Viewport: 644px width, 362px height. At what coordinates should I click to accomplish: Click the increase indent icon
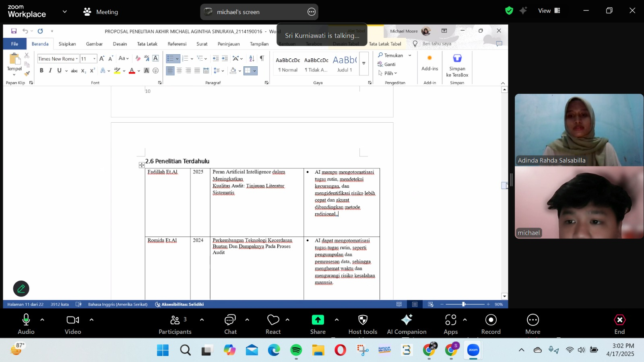[225, 58]
